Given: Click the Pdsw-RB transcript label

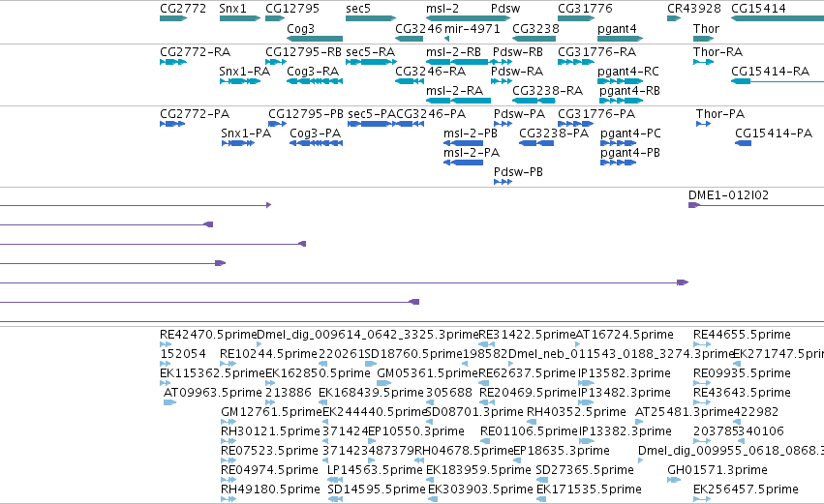Looking at the screenshot, I should tap(518, 52).
